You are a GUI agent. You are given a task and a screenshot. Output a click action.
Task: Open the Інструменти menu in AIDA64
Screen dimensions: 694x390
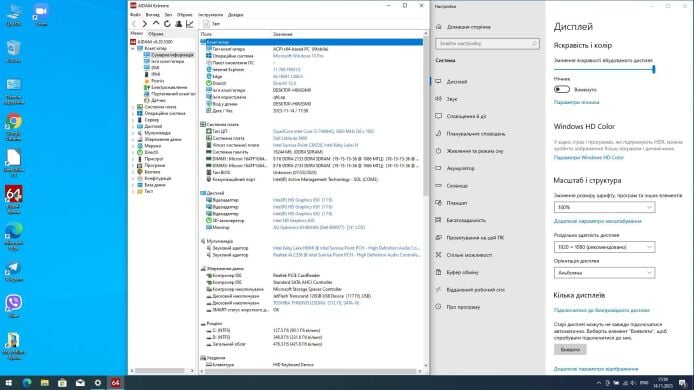(210, 15)
